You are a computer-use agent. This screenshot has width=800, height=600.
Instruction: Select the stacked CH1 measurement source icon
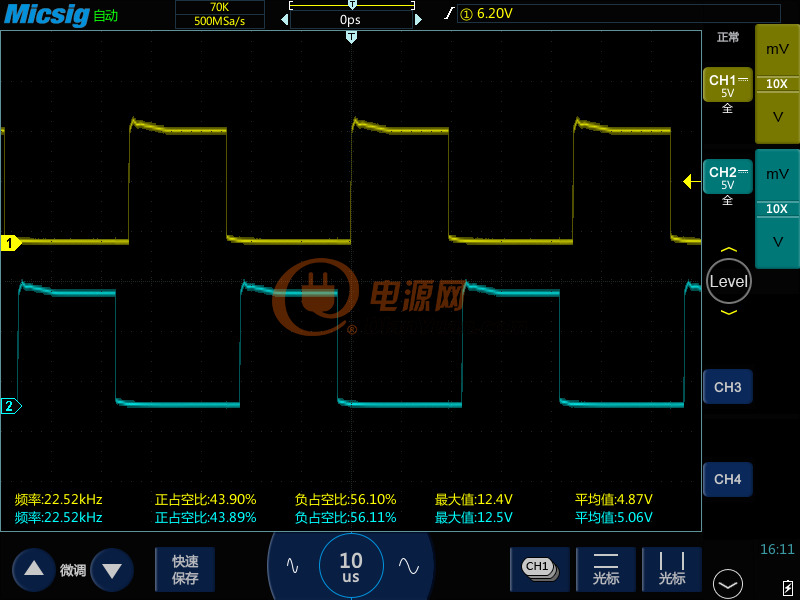point(540,569)
